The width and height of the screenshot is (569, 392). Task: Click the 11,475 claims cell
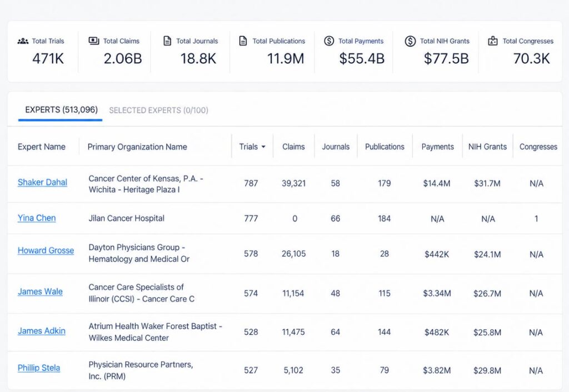[x=293, y=332]
